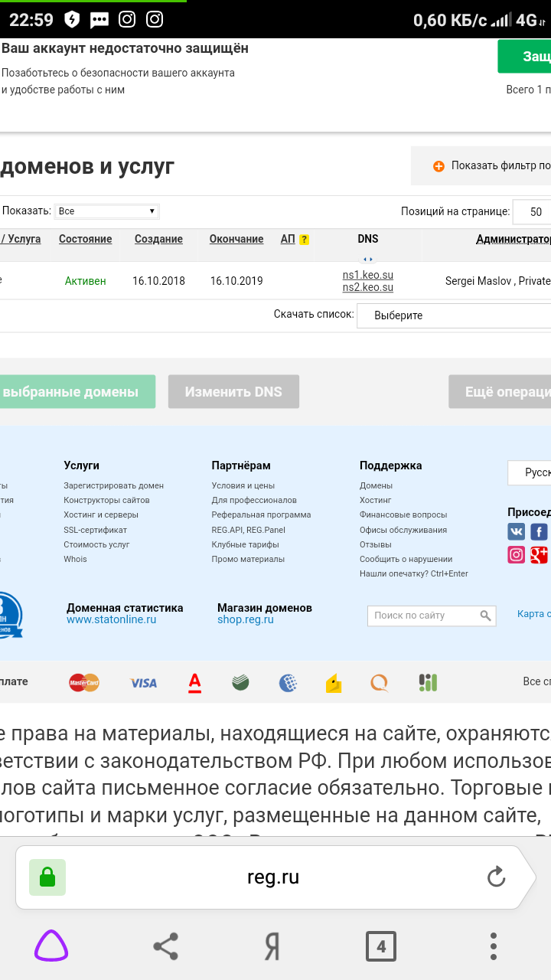Viewport: 551px width, 980px height.
Task: Open the www.statonline.ru link
Action: tap(111, 619)
